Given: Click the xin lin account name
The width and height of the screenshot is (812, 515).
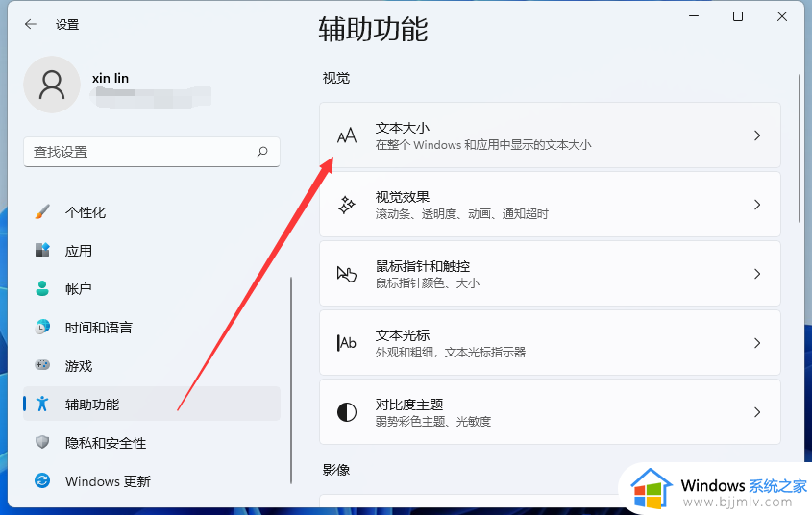Looking at the screenshot, I should click(111, 78).
